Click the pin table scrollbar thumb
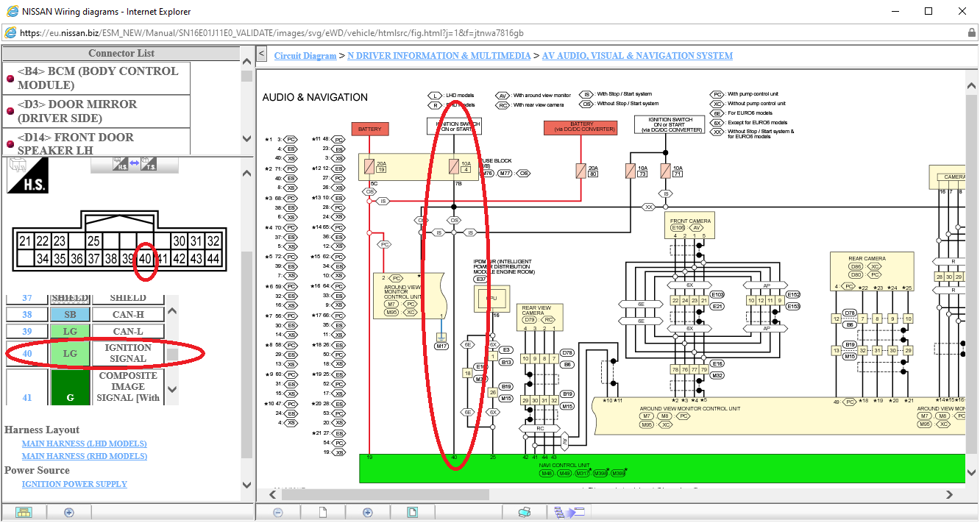This screenshot has width=980, height=523. pos(172,355)
